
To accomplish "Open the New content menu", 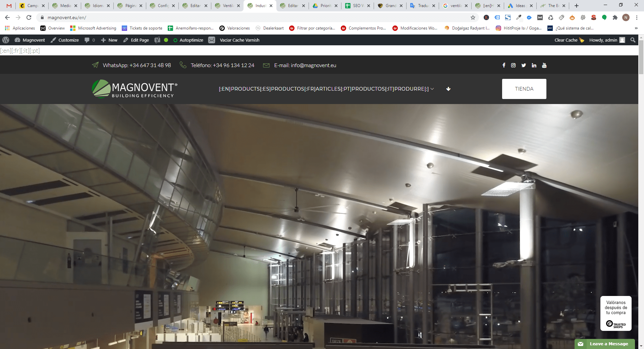I will (109, 40).
